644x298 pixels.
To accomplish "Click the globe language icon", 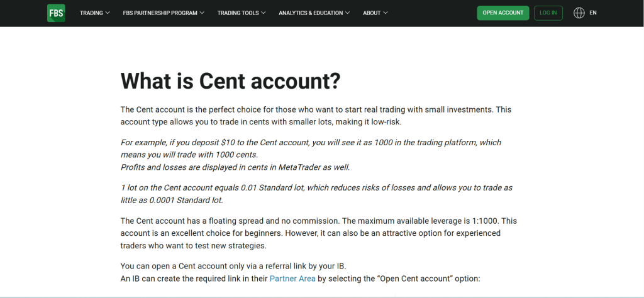I will (x=579, y=13).
